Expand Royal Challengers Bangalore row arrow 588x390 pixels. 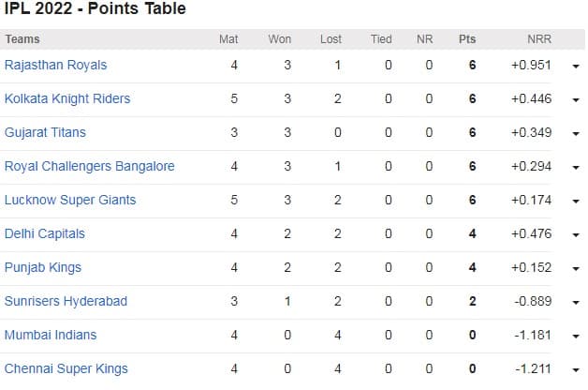[575, 168]
